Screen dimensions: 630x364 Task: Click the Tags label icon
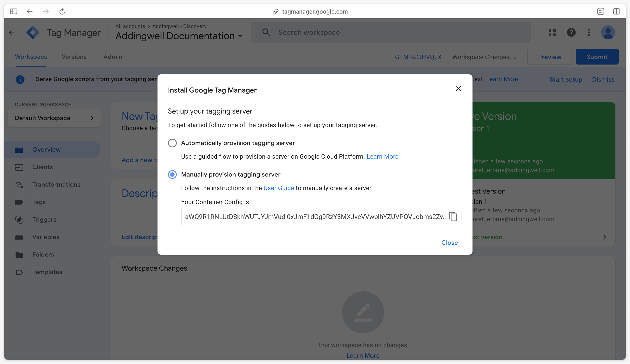tap(19, 202)
